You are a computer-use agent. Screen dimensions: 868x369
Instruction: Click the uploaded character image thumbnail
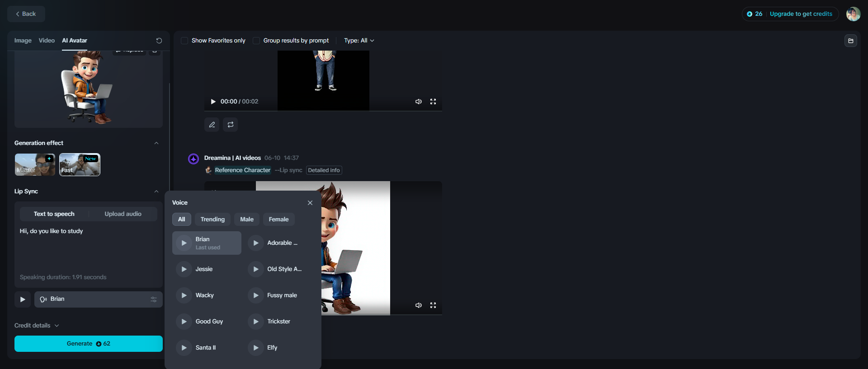(x=88, y=88)
